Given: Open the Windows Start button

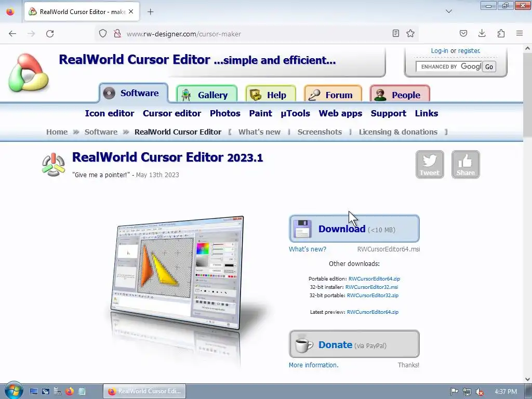Looking at the screenshot, I should point(13,391).
